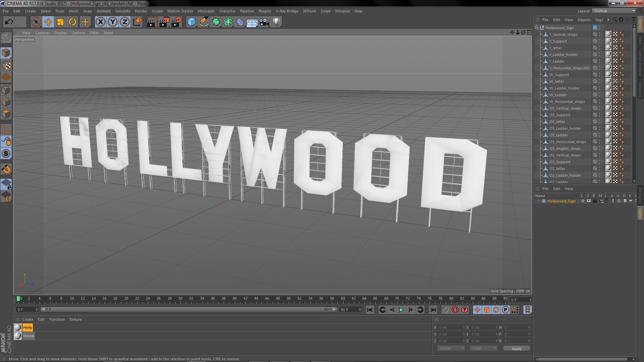Add a Cube primitive object
644x362 pixels.
click(192, 22)
